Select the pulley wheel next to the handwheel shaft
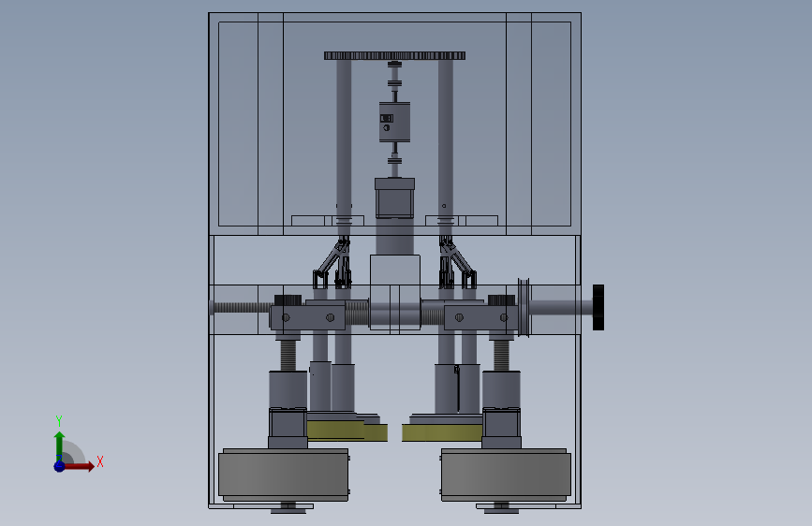Screen dimensions: 812x526 tap(524, 307)
